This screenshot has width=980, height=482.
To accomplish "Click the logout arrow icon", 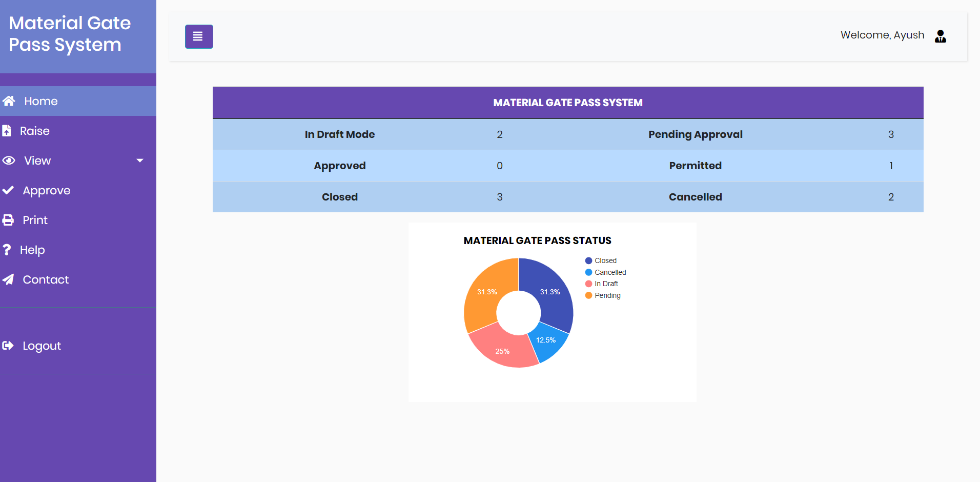I will tap(8, 346).
